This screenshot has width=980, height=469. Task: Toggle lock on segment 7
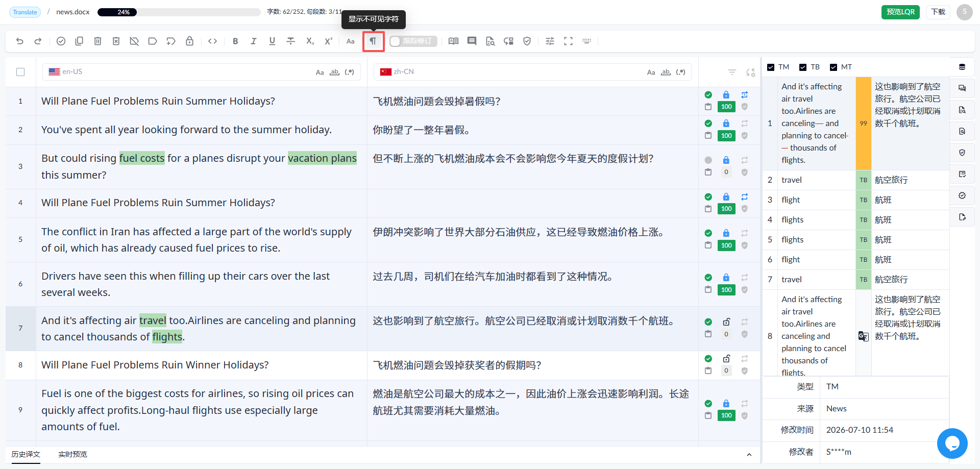tap(726, 322)
